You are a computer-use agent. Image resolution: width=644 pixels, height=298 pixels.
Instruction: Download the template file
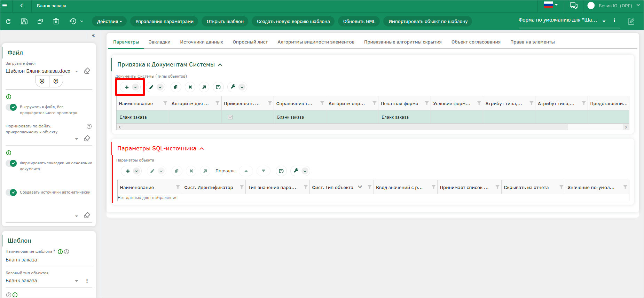pyautogui.click(x=42, y=81)
